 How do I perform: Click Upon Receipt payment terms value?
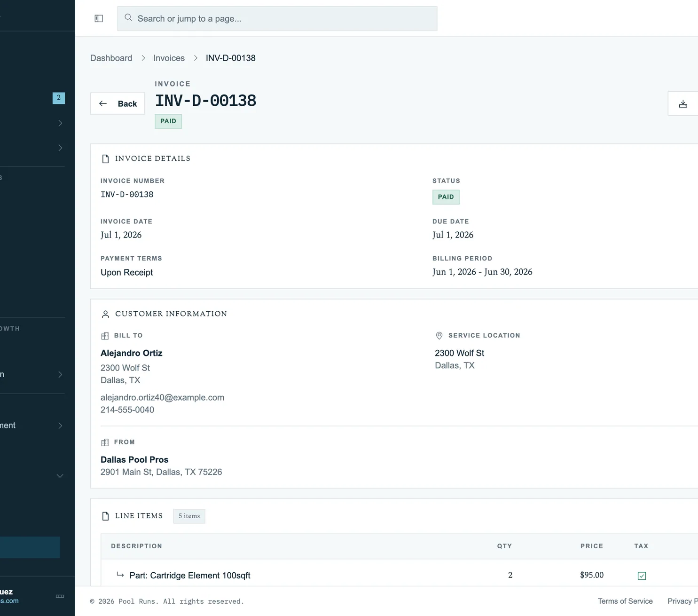[127, 272]
